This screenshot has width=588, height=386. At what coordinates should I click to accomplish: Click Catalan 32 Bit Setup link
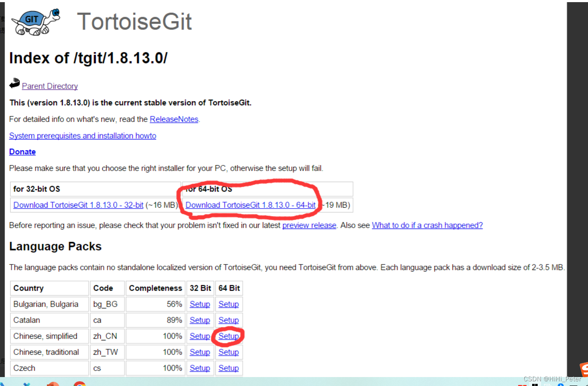coord(200,320)
